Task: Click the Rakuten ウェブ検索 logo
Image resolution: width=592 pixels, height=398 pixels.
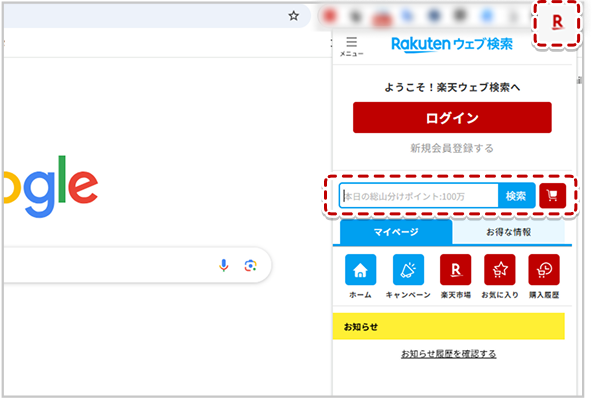Action: (452, 45)
